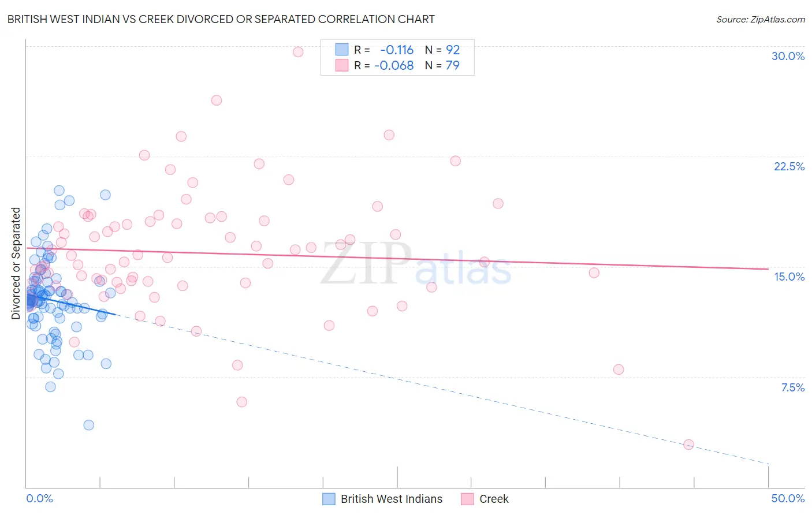Viewport: 812px width, 515px height.
Task: Click the 15.0% y-axis label
Action: (789, 277)
